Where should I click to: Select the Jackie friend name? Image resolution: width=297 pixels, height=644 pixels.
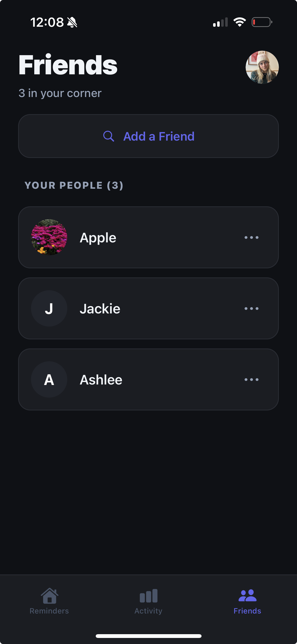coord(100,309)
